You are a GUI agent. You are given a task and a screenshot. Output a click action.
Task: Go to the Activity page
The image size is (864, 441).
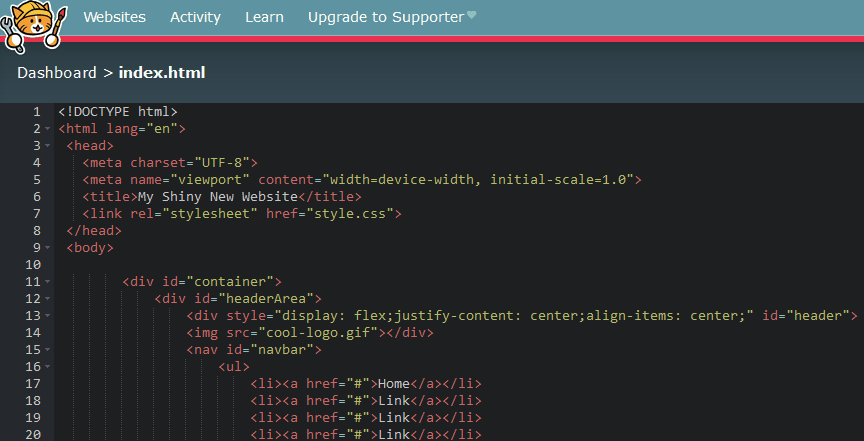[195, 17]
